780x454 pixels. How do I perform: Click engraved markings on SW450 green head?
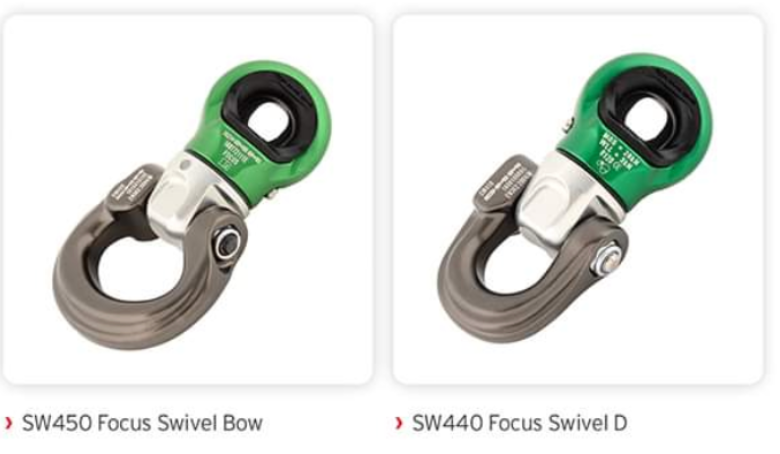click(x=238, y=149)
